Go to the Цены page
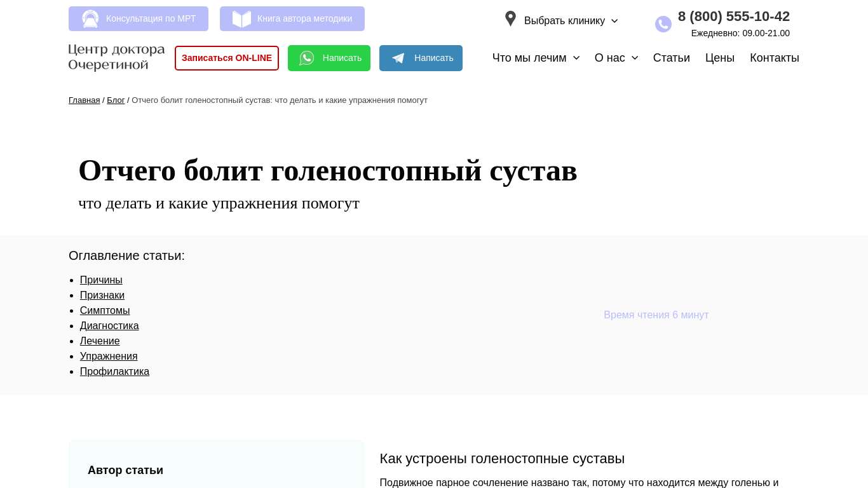This screenshot has height=488, width=868. [719, 58]
